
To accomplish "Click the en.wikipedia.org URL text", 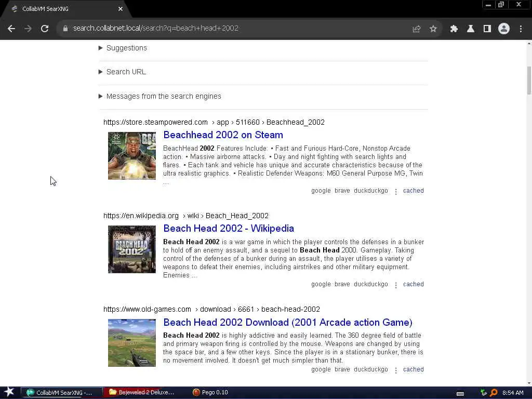I will click(x=141, y=216).
